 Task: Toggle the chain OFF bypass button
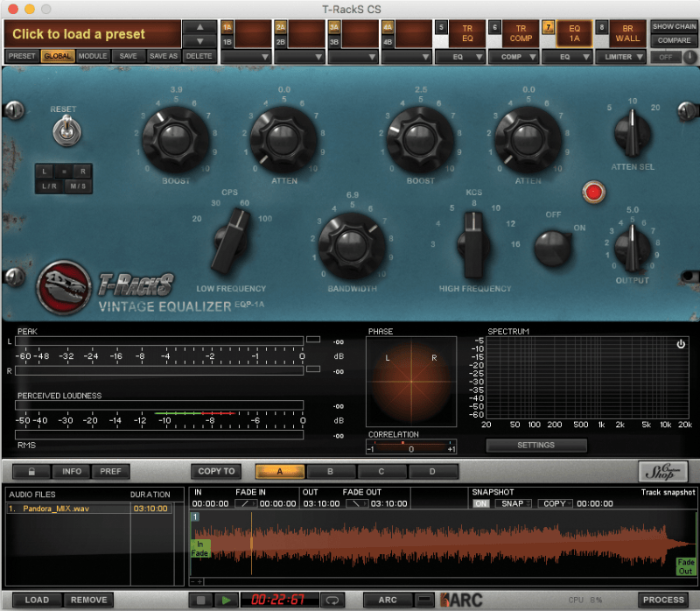click(665, 57)
